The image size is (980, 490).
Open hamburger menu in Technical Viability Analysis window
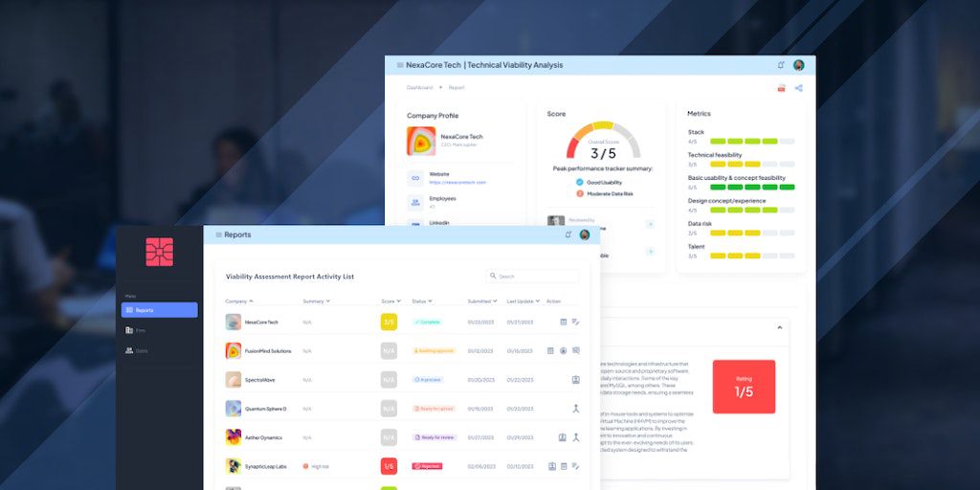coord(400,65)
